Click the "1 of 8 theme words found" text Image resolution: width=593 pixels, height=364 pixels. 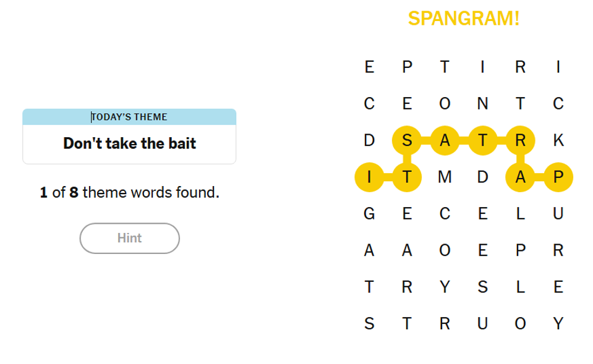coord(129,193)
